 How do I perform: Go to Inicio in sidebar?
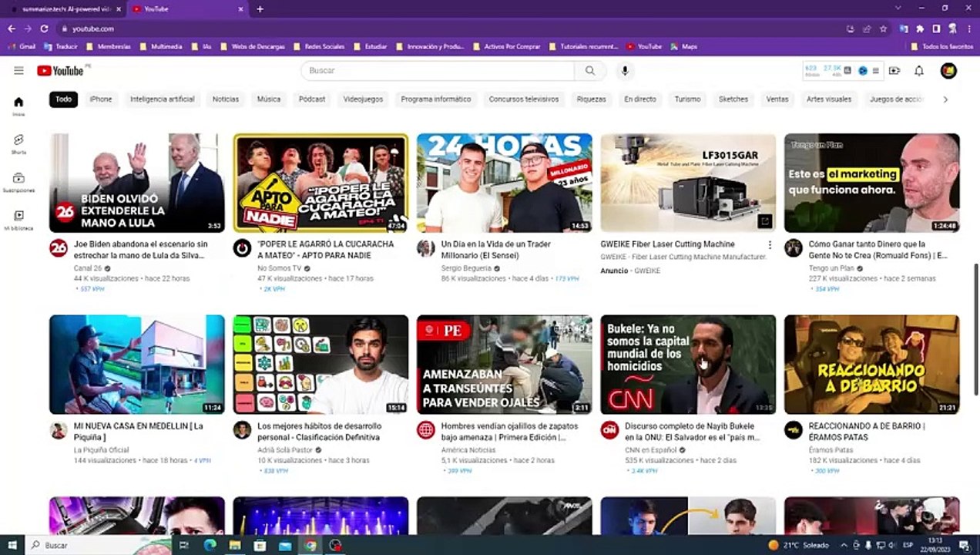(18, 106)
